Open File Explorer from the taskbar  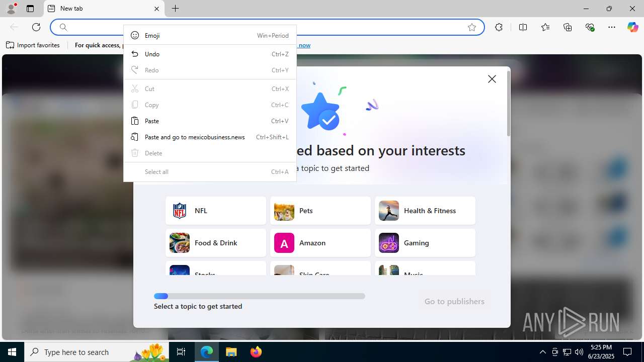coord(231,352)
